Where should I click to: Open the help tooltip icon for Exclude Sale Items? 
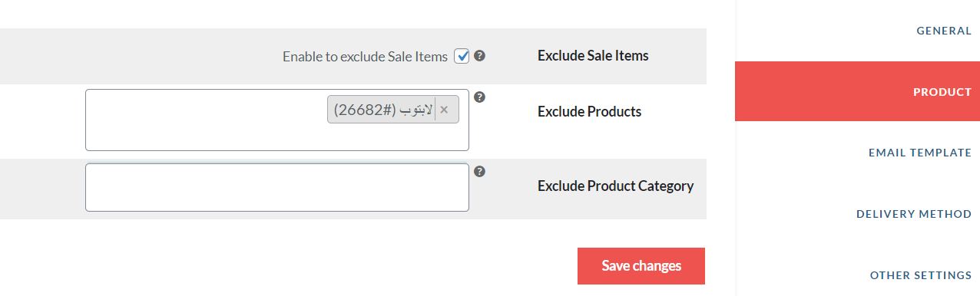click(x=479, y=55)
